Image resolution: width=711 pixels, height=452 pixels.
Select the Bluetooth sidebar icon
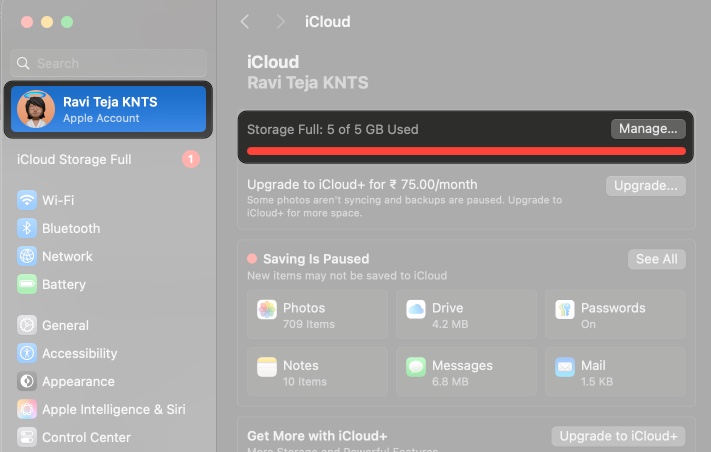(27, 228)
